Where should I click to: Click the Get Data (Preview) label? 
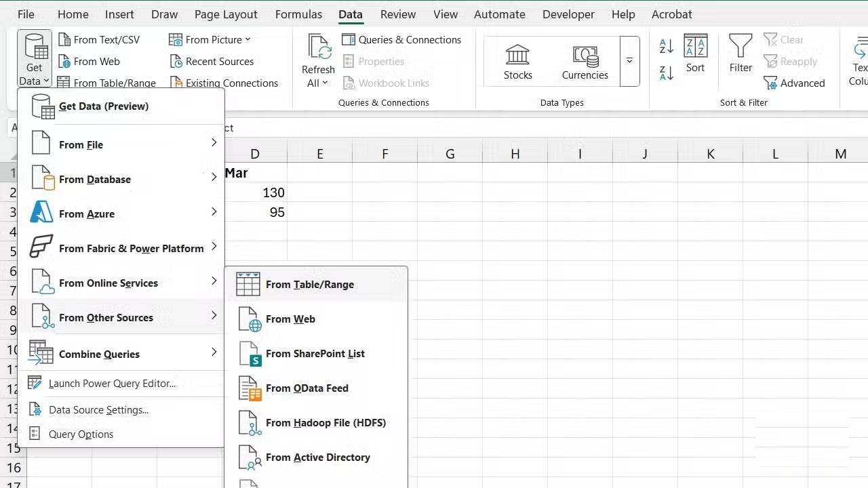(104, 106)
